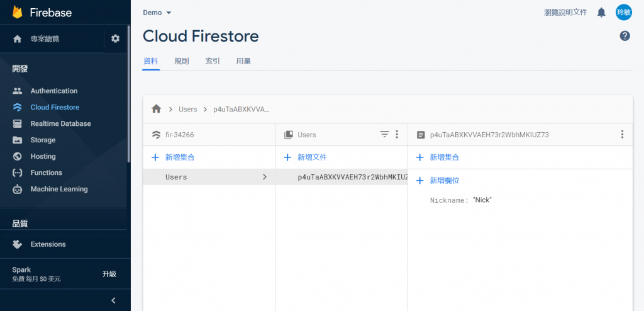Click the Nickname field name

[448, 200]
